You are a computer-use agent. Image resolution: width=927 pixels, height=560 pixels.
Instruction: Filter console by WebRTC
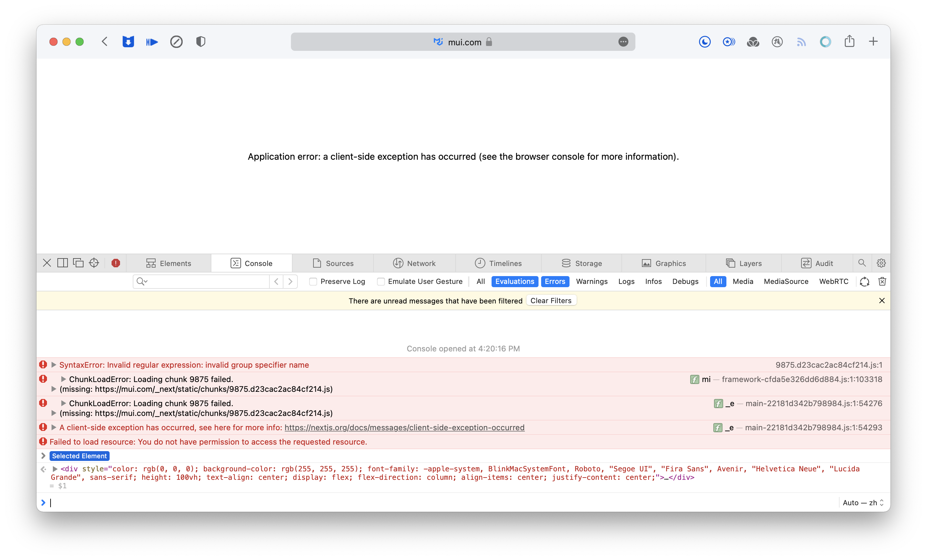pos(834,281)
